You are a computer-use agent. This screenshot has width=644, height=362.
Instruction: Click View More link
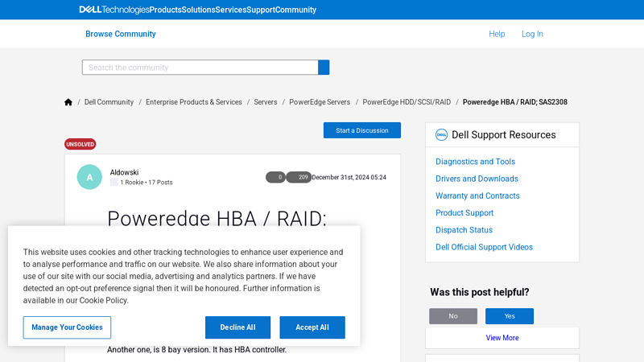pyautogui.click(x=502, y=338)
